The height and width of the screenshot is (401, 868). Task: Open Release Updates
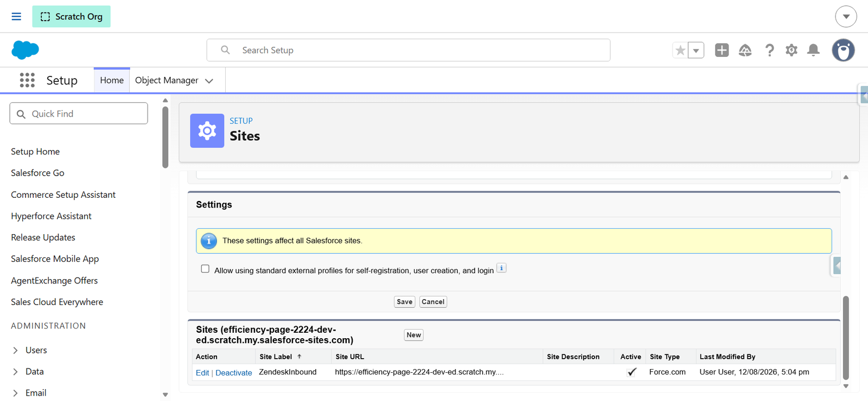point(43,237)
